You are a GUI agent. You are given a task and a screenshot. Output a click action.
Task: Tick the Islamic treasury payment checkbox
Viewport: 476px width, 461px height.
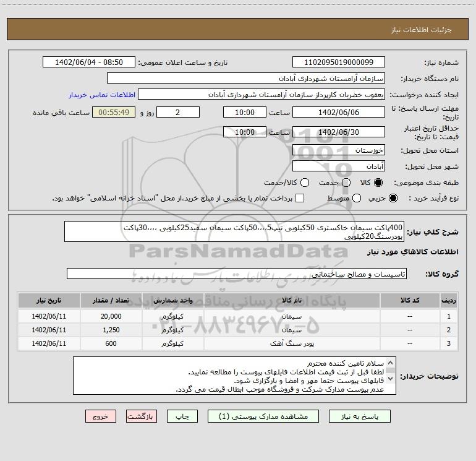(x=300, y=198)
